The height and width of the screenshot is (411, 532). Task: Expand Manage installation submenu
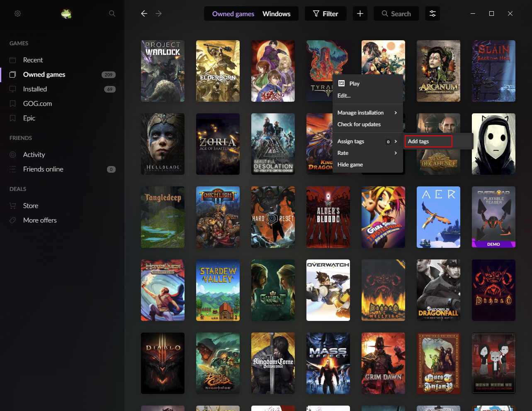tap(368, 113)
